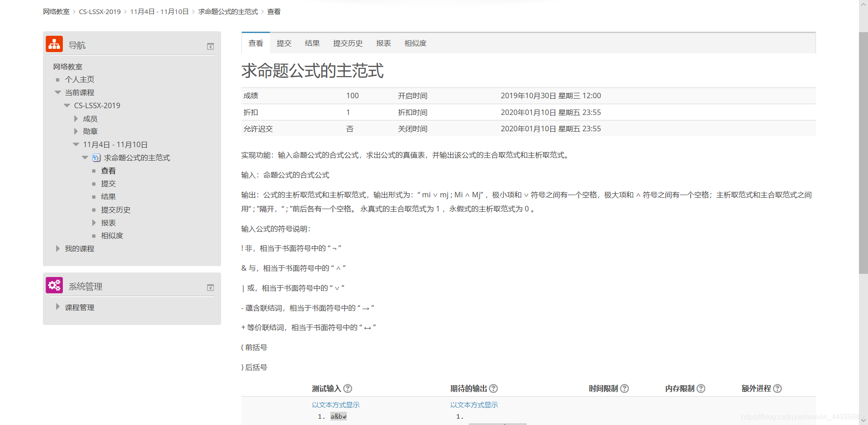Collapse the CS-LSSX-2019 tree arrow

[67, 105]
